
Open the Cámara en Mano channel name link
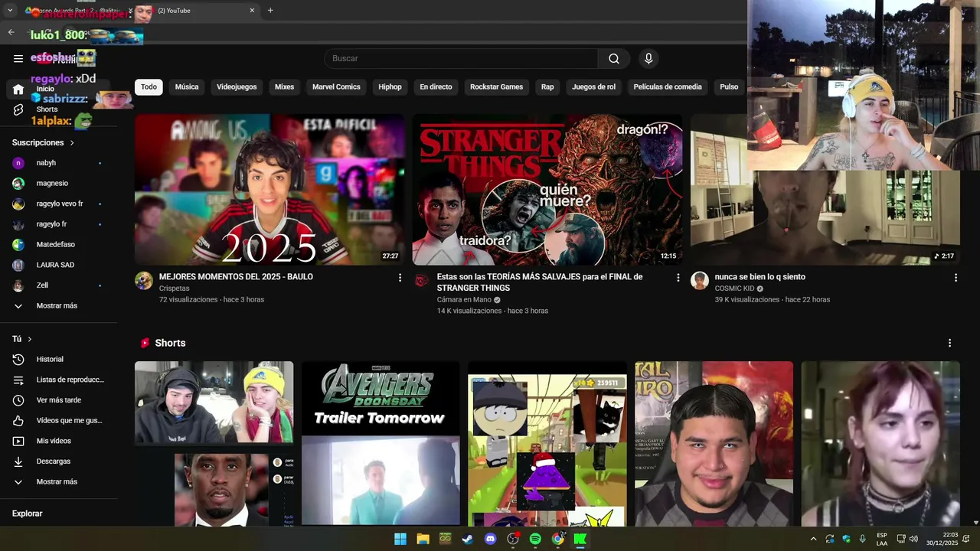464,300
